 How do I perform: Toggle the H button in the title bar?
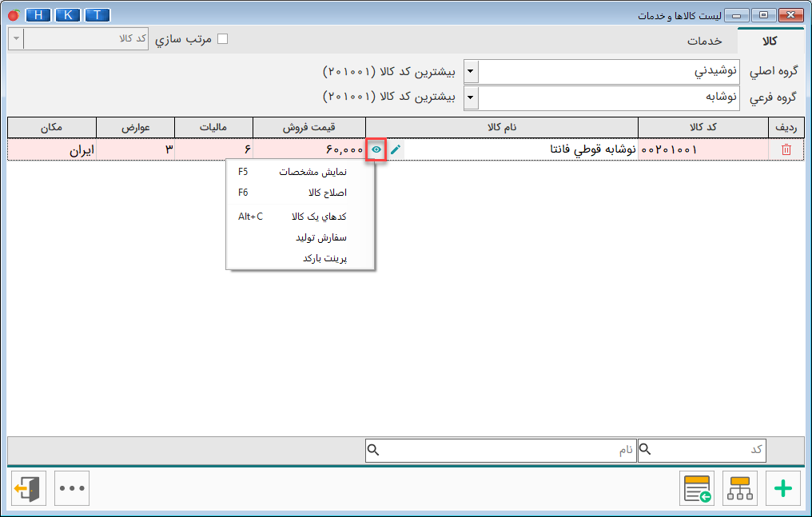coord(38,14)
